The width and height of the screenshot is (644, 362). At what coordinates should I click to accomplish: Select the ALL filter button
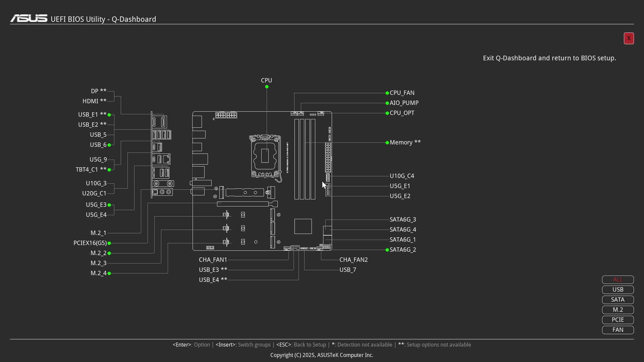pos(618,280)
